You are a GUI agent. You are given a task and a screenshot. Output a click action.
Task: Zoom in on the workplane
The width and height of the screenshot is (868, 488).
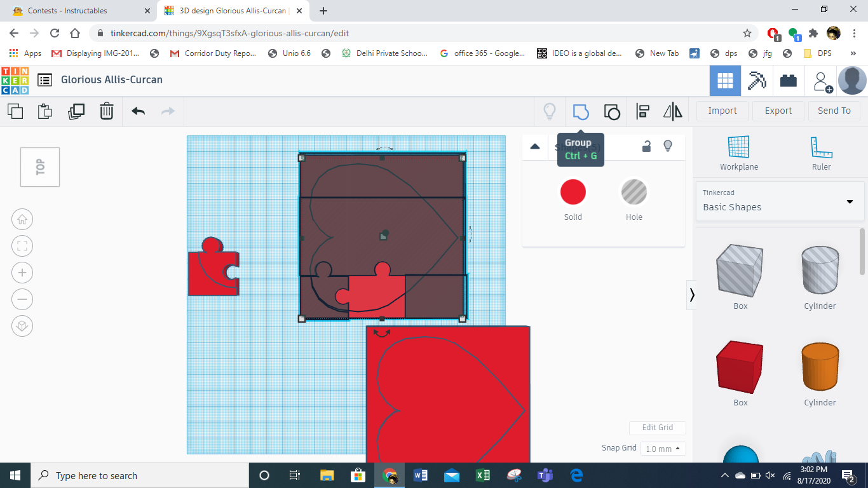click(22, 273)
